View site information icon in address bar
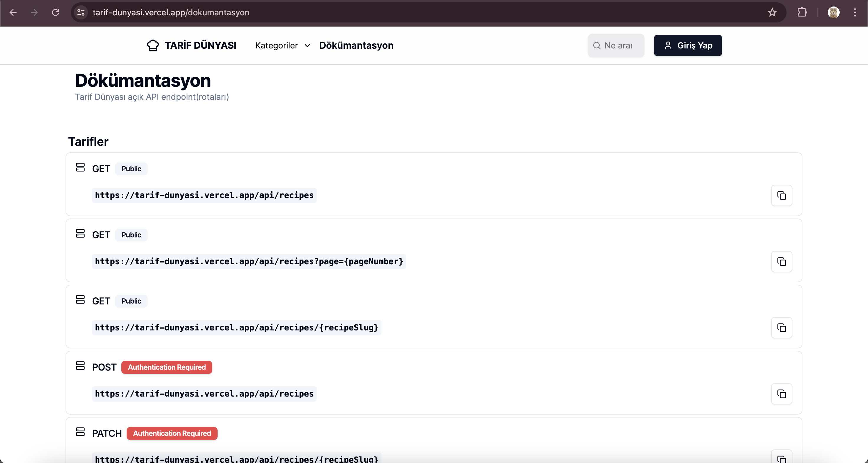Image resolution: width=868 pixels, height=463 pixels. coord(81,12)
